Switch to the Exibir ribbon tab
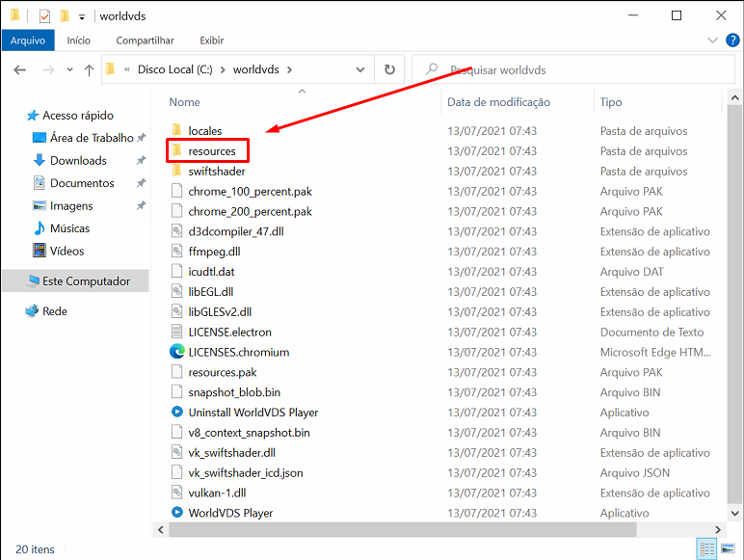Viewport: 744px width, 560px height. pyautogui.click(x=212, y=40)
